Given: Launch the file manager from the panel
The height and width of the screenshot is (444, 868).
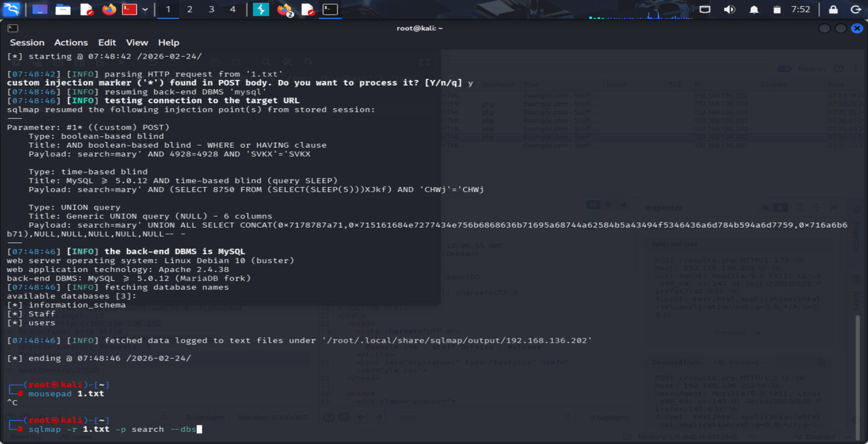Looking at the screenshot, I should pos(63,9).
